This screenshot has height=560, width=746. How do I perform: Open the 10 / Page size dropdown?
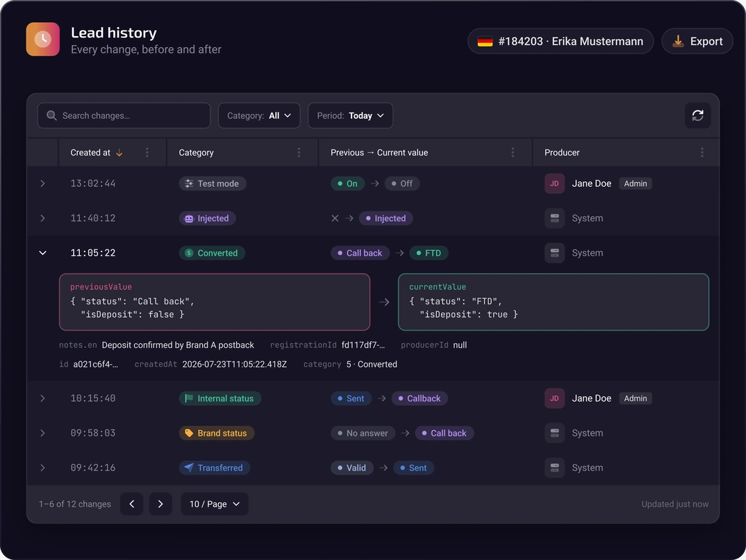pyautogui.click(x=215, y=504)
